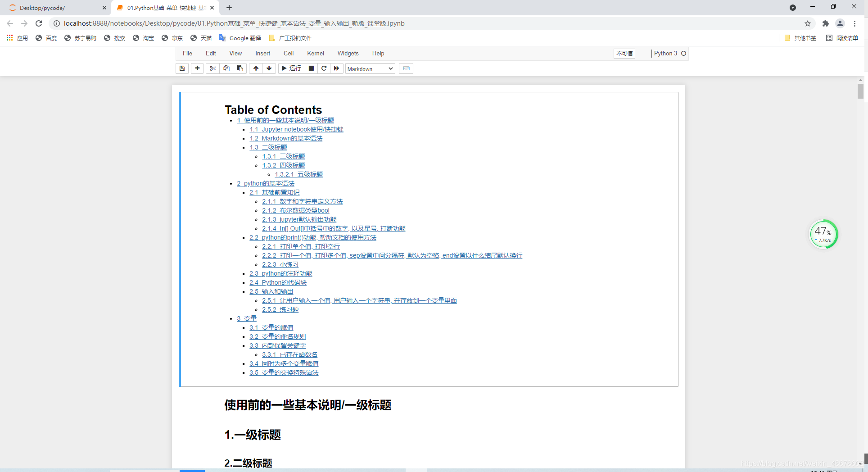
Task: Go back in browser history
Action: point(10,23)
